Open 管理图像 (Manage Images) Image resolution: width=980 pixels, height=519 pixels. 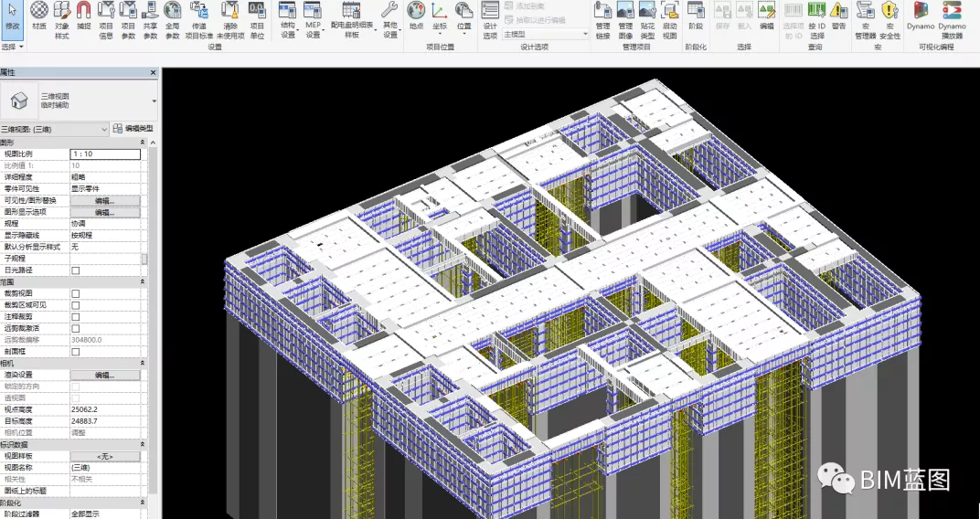coord(625,20)
